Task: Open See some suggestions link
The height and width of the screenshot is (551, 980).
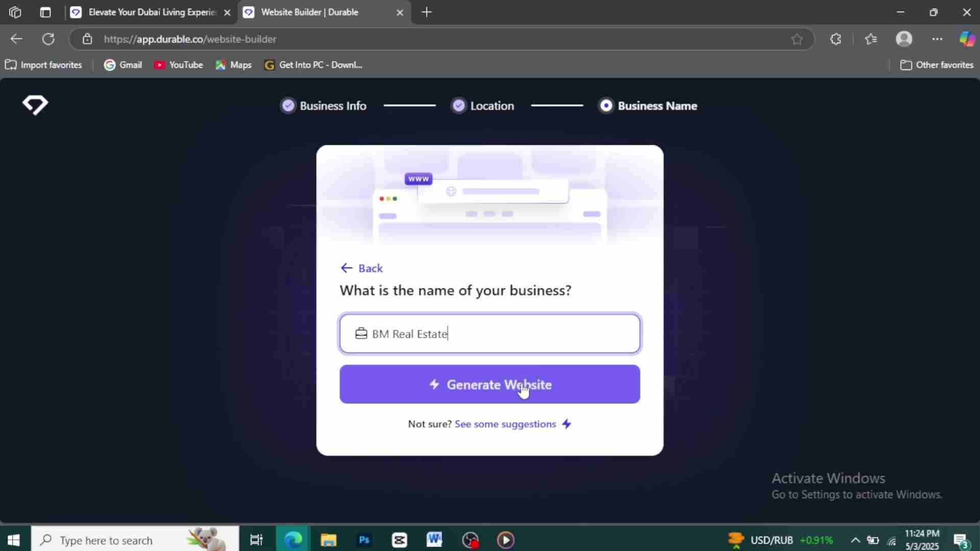Action: pos(505,424)
